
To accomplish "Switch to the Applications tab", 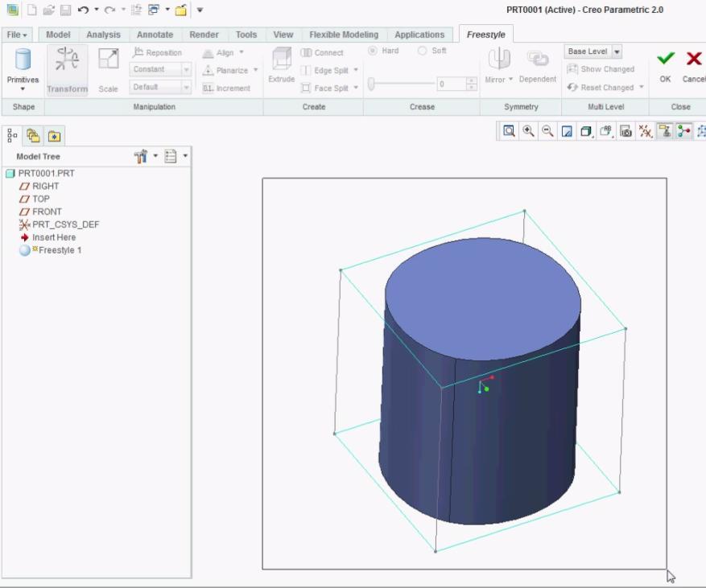I will tap(419, 35).
